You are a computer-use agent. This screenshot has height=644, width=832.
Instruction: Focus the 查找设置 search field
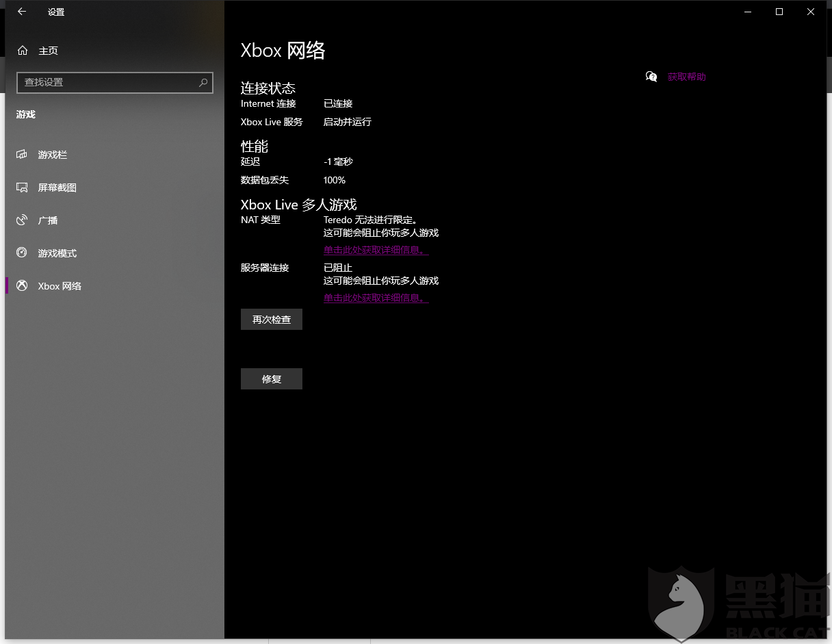[115, 82]
